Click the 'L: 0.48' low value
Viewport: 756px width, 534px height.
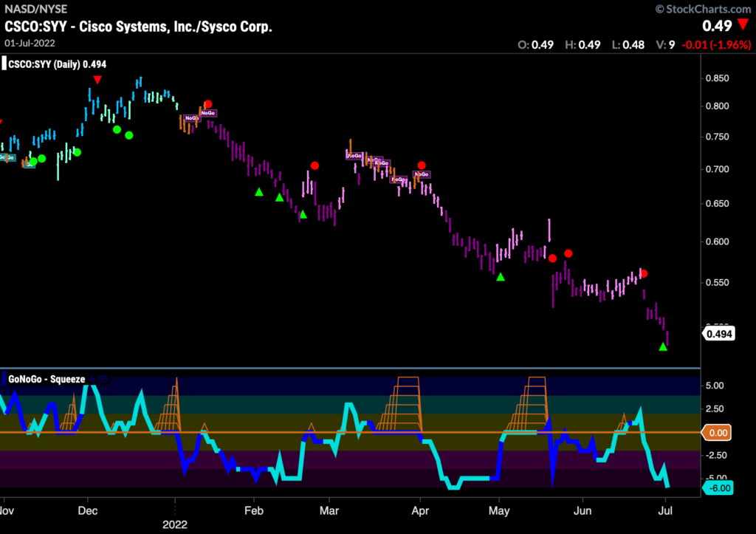click(628, 45)
